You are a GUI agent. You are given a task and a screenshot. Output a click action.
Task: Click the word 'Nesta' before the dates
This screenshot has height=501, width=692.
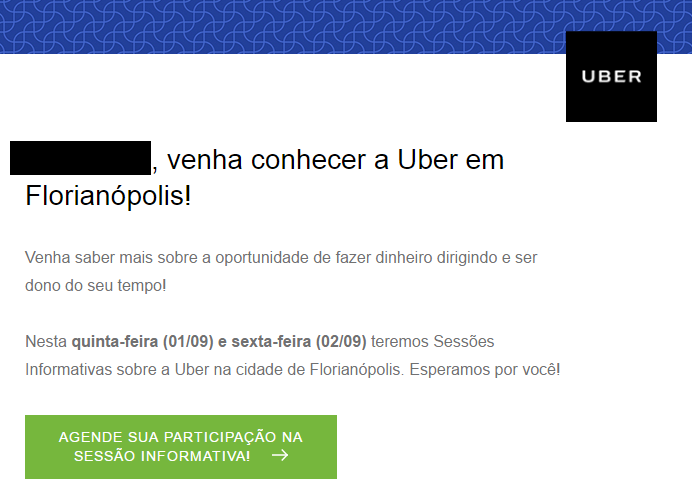[46, 342]
